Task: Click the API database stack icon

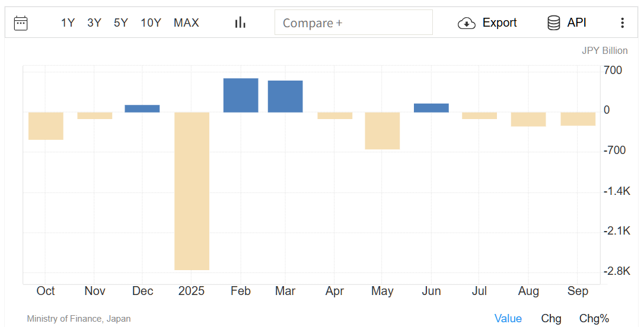Action: (554, 23)
